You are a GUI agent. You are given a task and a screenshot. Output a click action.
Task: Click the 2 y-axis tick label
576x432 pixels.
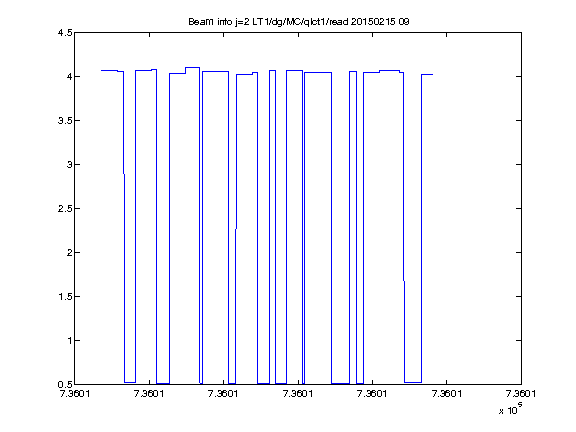[x=69, y=252]
